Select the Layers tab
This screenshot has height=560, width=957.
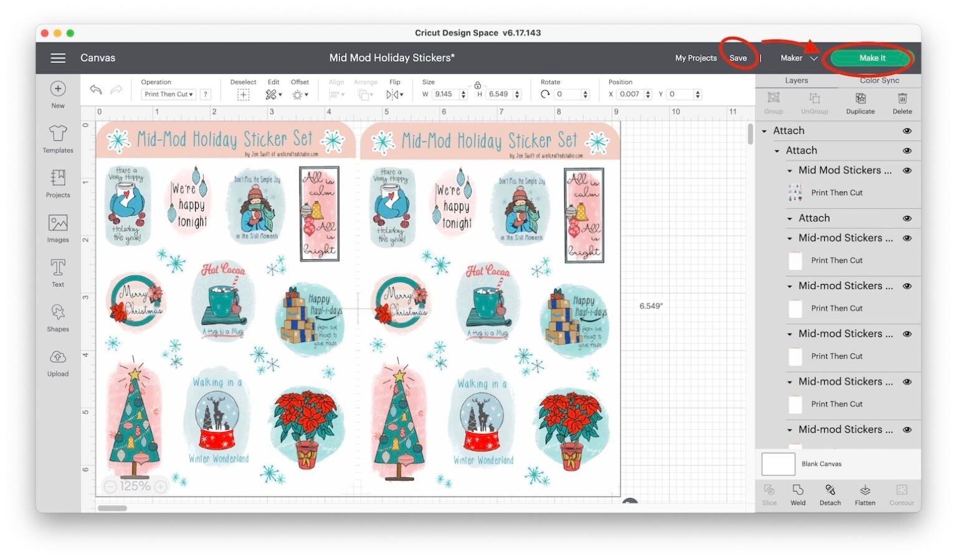[x=796, y=80]
